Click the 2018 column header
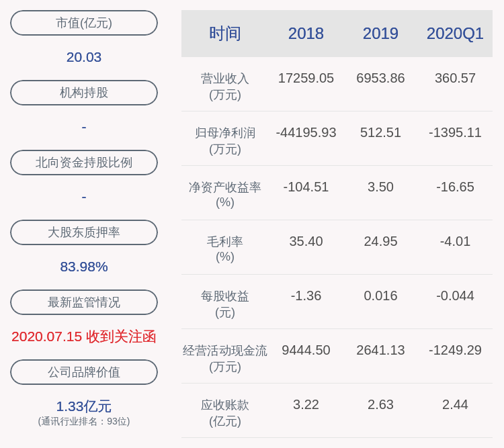This screenshot has height=448, width=504. (306, 34)
